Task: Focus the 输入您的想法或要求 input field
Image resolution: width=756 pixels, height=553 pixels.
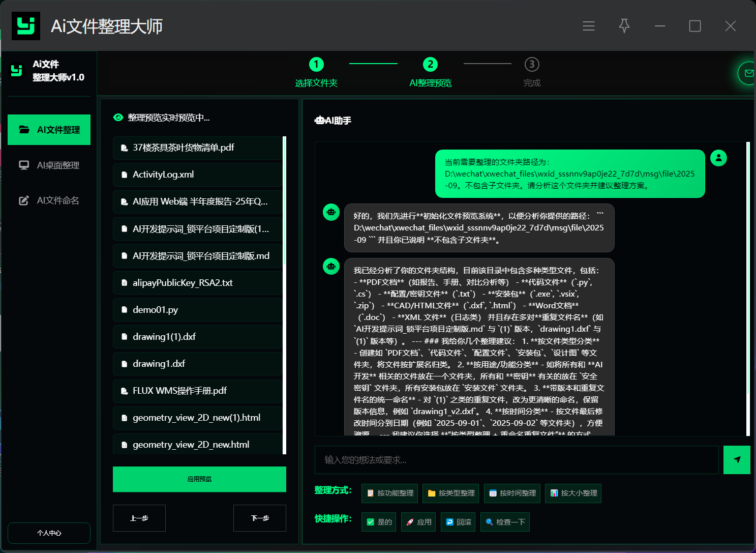Action: click(517, 460)
